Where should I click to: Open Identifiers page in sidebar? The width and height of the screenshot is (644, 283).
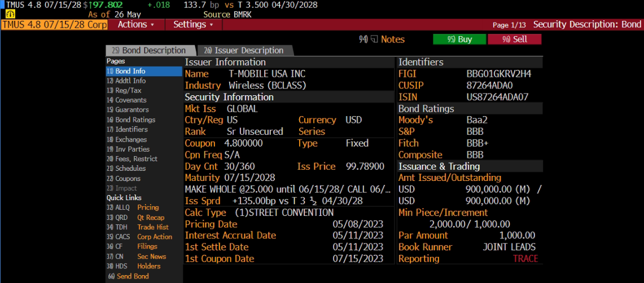[128, 129]
